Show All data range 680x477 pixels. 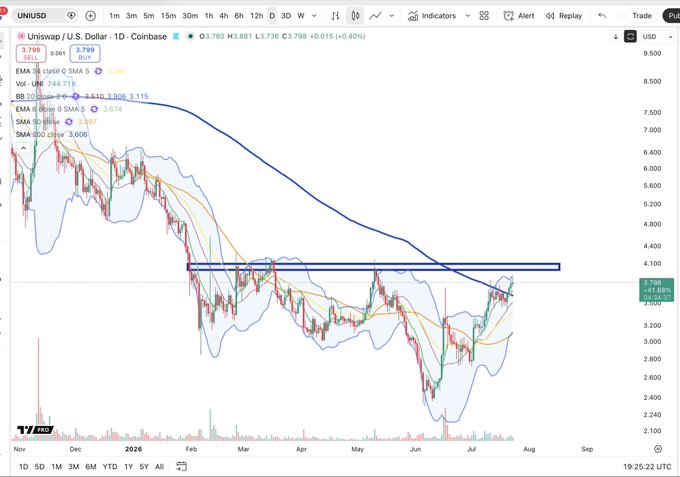160,467
